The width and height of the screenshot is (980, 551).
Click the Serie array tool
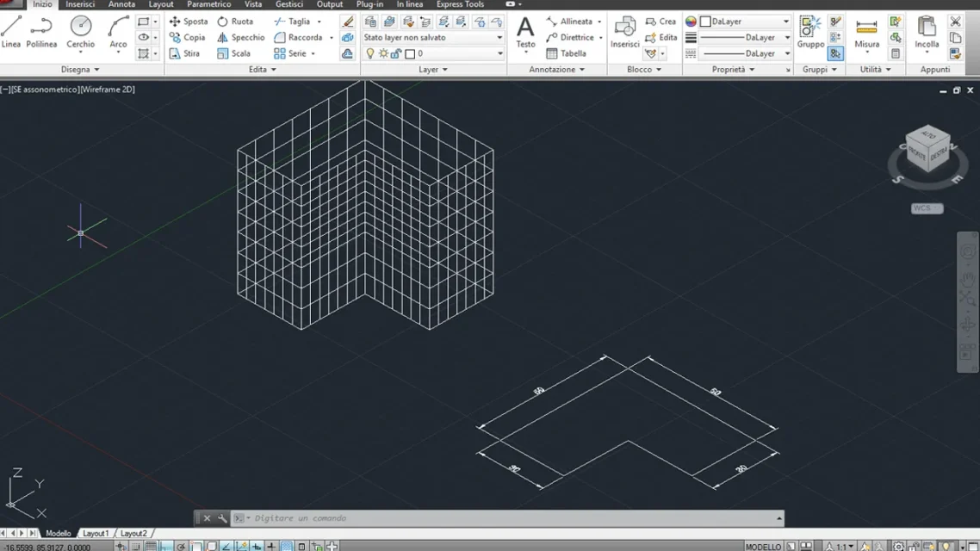click(290, 53)
